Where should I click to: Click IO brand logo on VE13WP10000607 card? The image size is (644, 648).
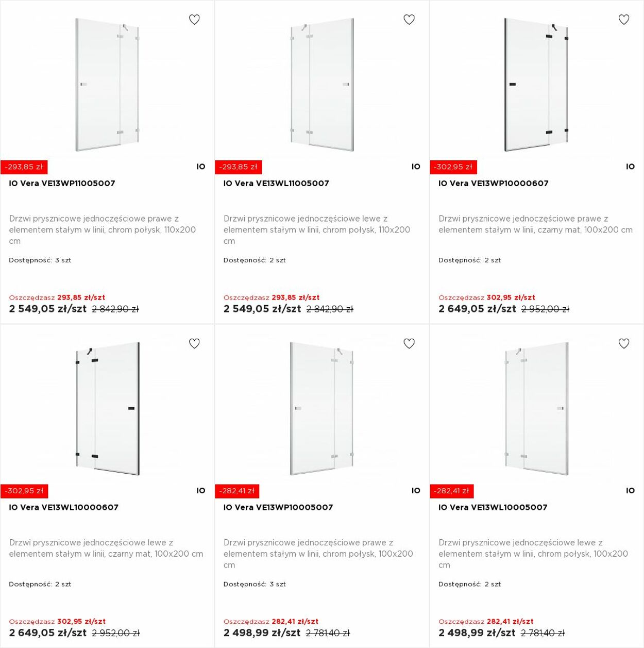[x=630, y=167]
